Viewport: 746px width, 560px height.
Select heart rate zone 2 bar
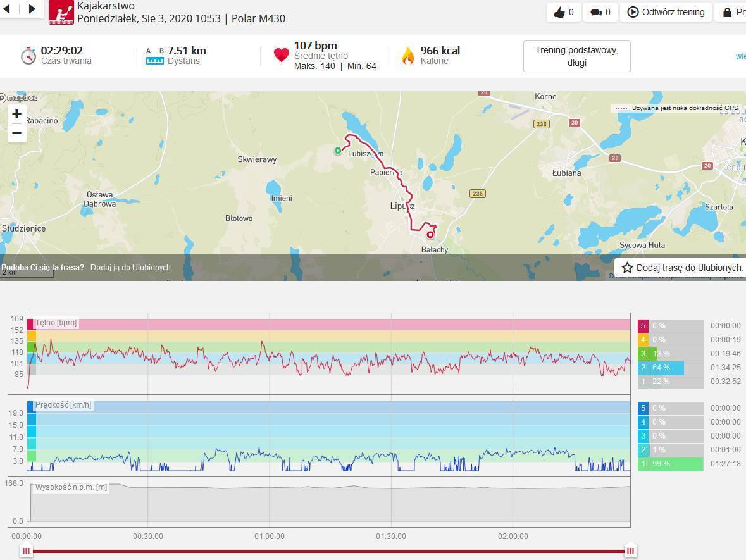tap(670, 368)
